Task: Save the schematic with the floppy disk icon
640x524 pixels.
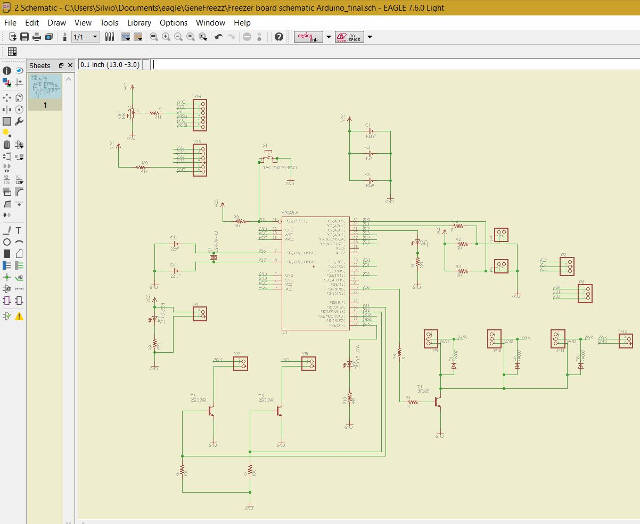Action: click(24, 37)
